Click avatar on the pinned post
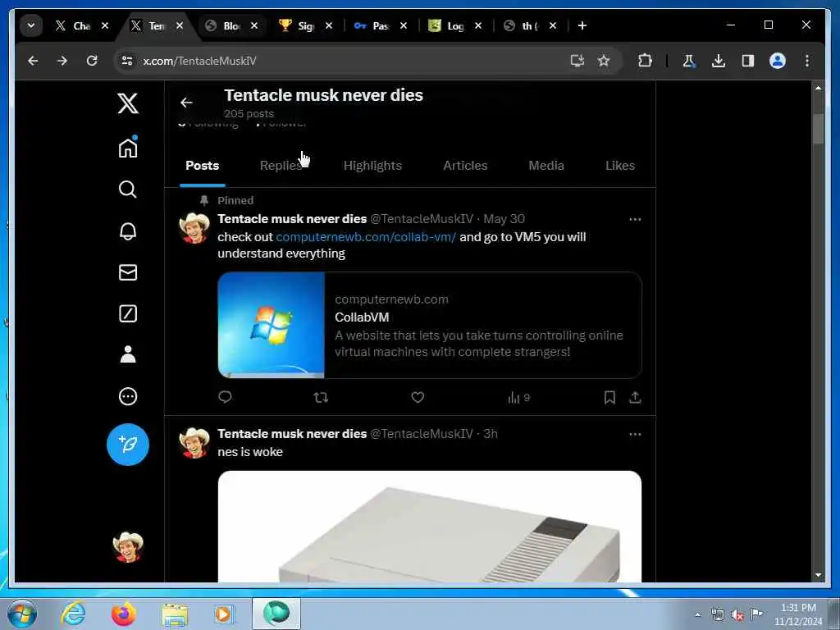This screenshot has height=630, width=840. (194, 228)
